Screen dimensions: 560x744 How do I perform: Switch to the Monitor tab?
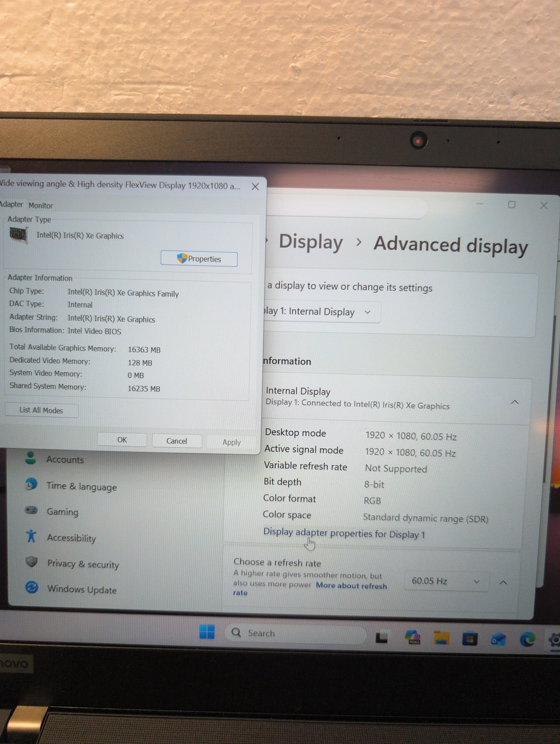click(x=41, y=205)
